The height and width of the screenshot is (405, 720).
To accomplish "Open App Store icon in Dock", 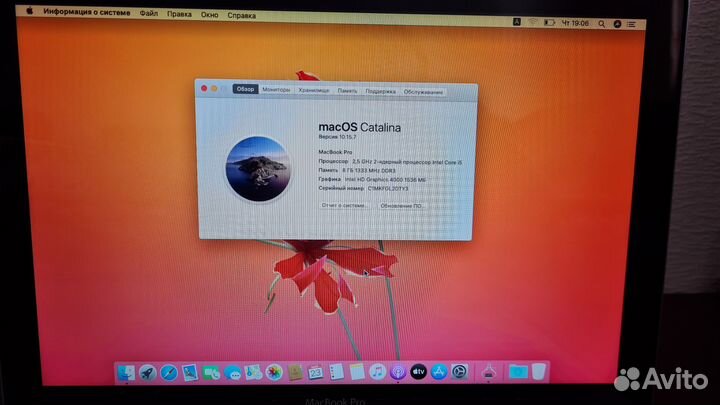I will click(439, 372).
